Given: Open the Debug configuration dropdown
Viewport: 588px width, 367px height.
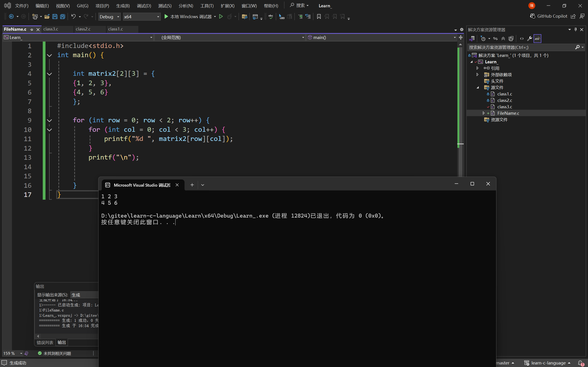Looking at the screenshot, I should [109, 17].
